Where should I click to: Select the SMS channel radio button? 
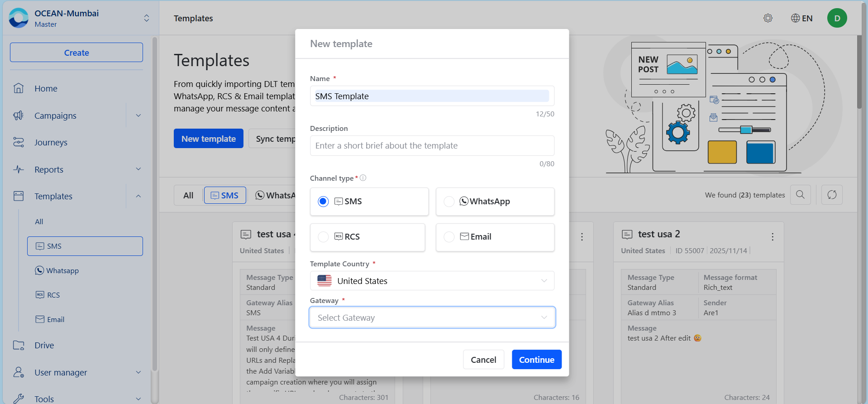pyautogui.click(x=323, y=202)
